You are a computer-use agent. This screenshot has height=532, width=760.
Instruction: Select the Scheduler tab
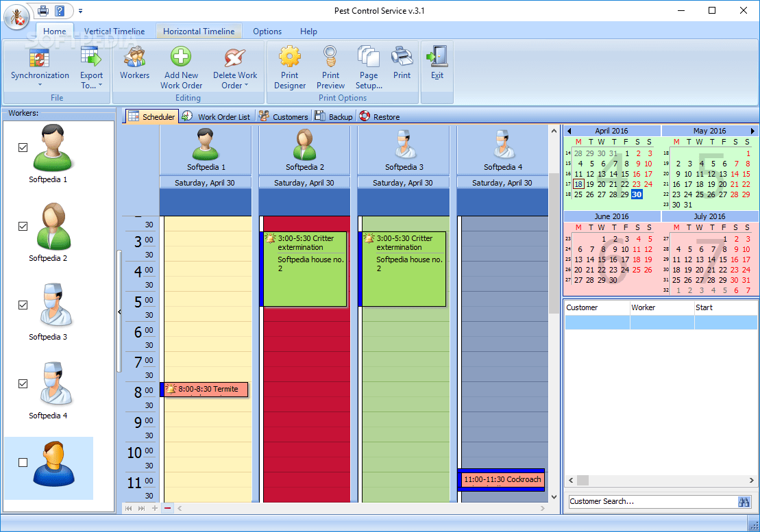click(x=151, y=116)
